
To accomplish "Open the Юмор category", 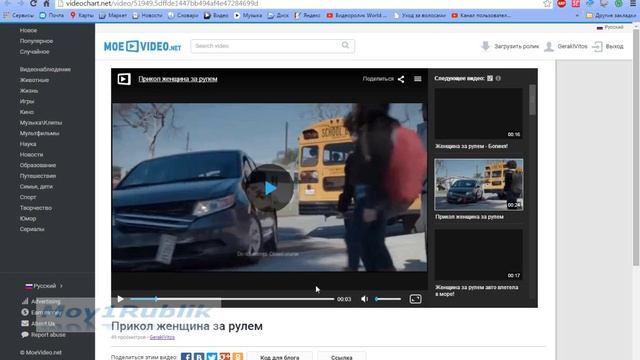I will pyautogui.click(x=28, y=218).
